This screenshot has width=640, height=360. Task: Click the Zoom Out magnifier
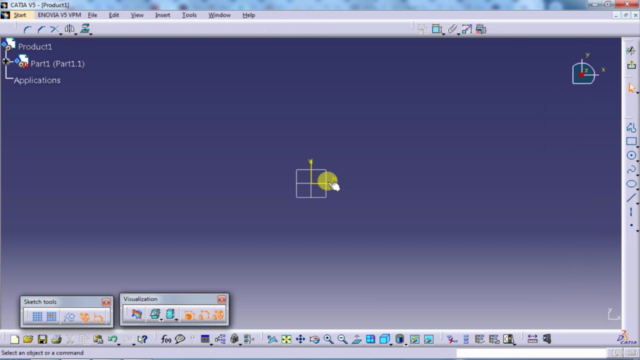(x=342, y=339)
